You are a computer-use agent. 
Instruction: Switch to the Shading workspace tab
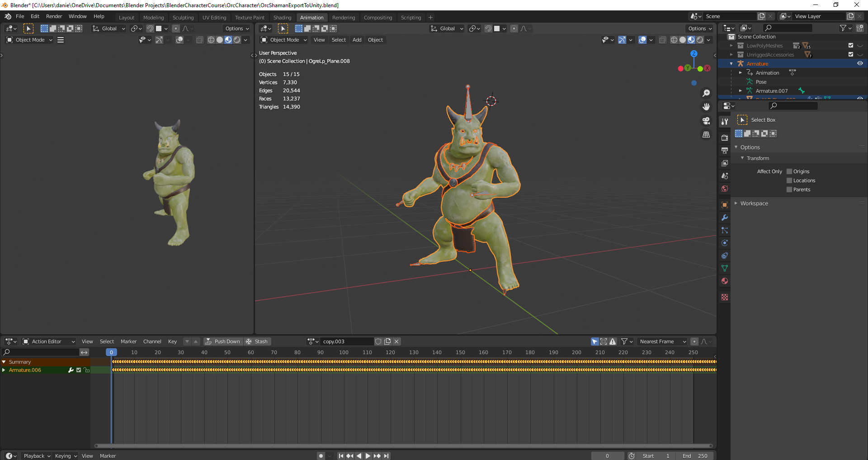(282, 17)
